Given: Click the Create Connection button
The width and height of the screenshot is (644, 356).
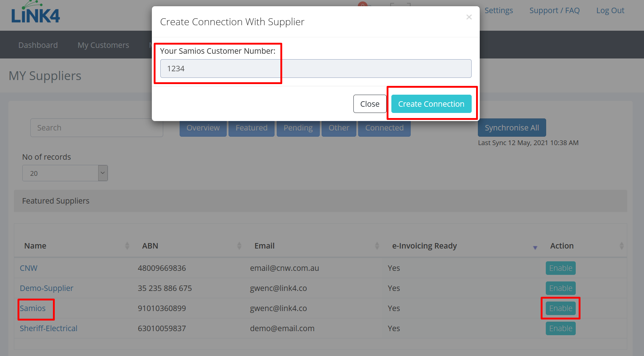Looking at the screenshot, I should (431, 104).
